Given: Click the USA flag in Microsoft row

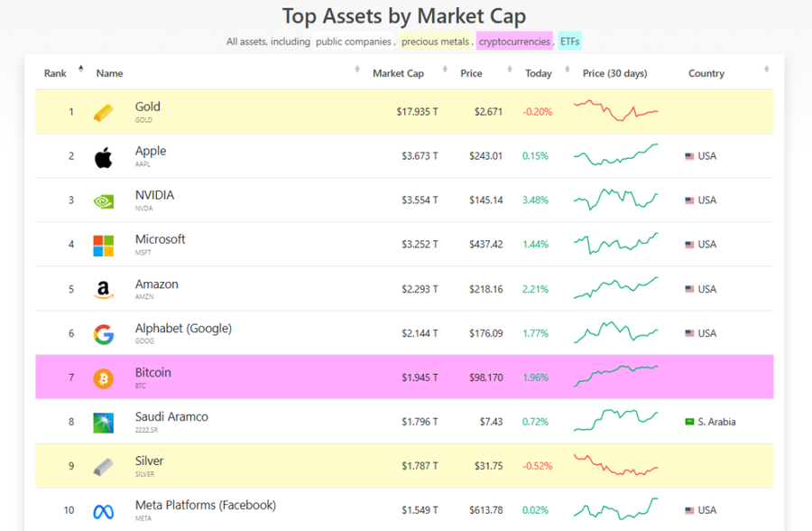Looking at the screenshot, I should pyautogui.click(x=689, y=244).
